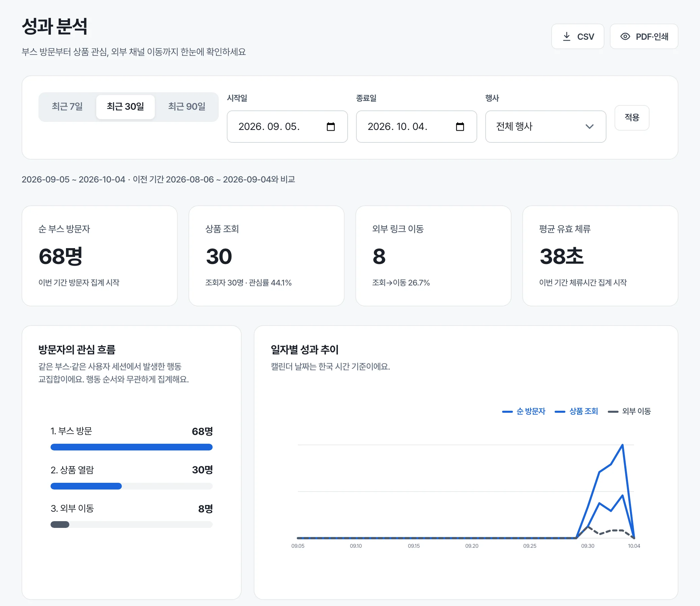The image size is (700, 606).
Task: Click the 적용 button
Action: click(631, 118)
